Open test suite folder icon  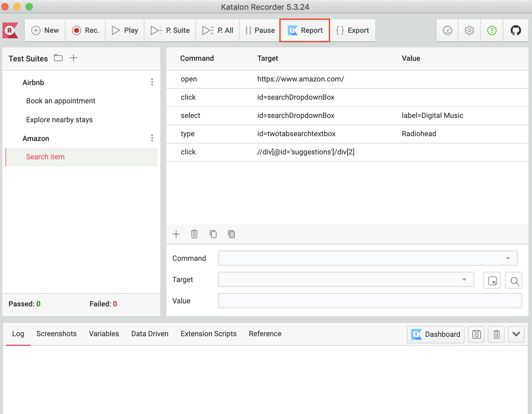(x=58, y=58)
